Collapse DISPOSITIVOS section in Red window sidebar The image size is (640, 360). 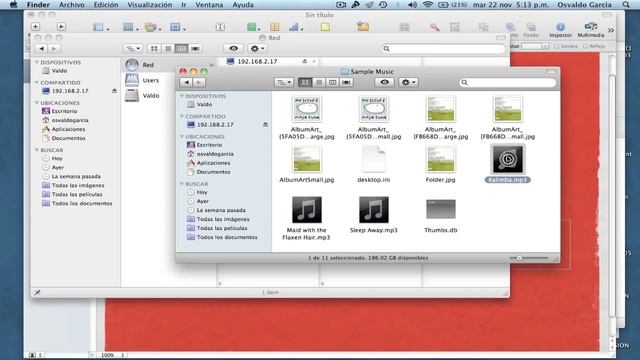[37, 62]
